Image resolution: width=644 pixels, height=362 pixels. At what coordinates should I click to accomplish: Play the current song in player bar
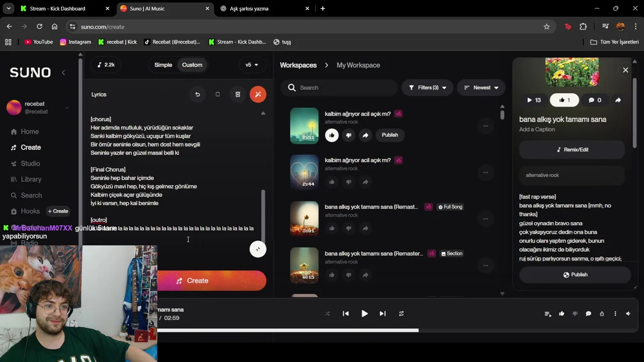tap(364, 314)
